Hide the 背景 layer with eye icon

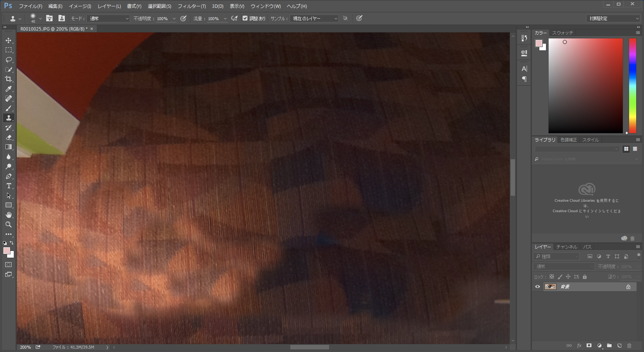coord(537,287)
